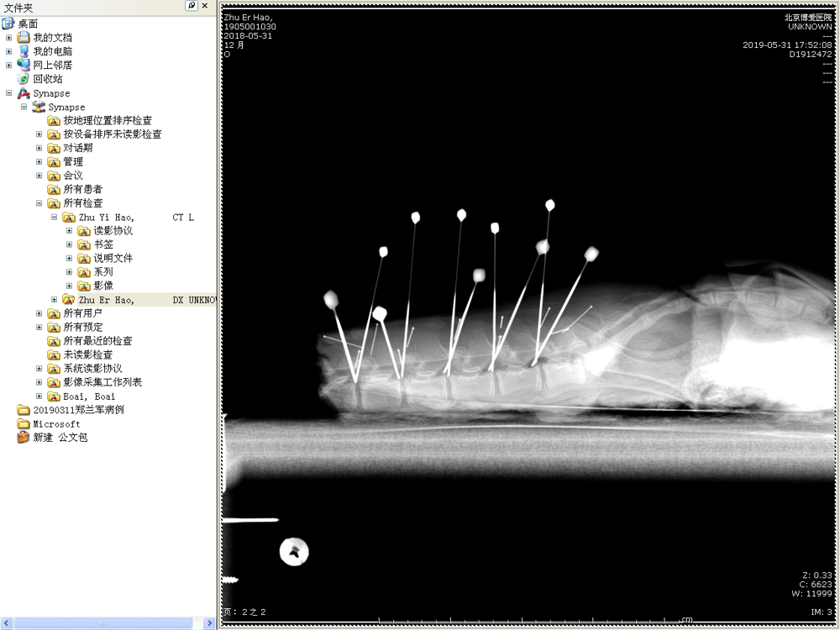The height and width of the screenshot is (630, 840).
Task: Select the 管理 folder icon
Action: [53, 162]
